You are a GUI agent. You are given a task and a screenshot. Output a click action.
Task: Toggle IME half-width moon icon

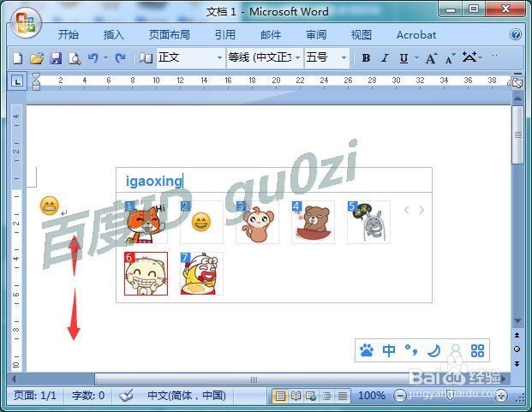(433, 350)
